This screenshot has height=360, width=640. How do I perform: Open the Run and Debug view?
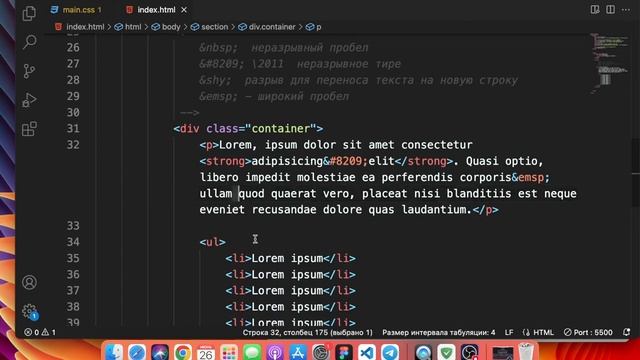[29, 100]
